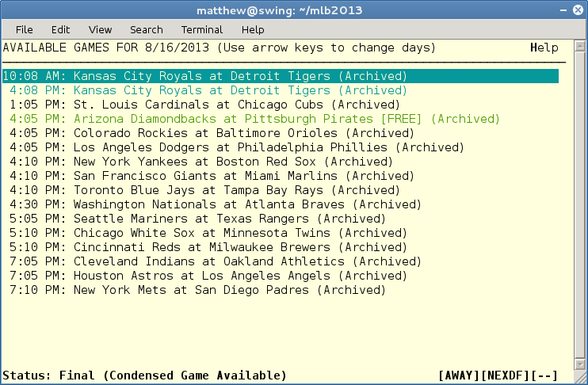Open the View menu
Viewport: 588px width, 385px height.
100,29
